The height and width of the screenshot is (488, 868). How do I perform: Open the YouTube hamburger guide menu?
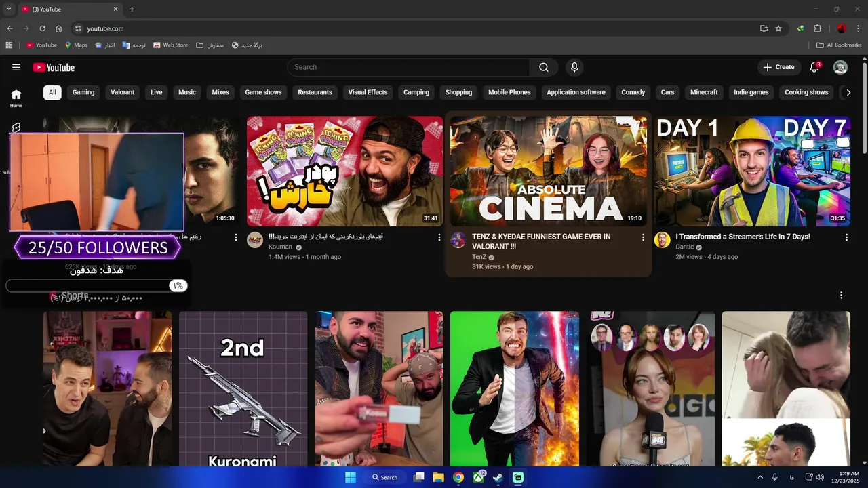(x=16, y=67)
